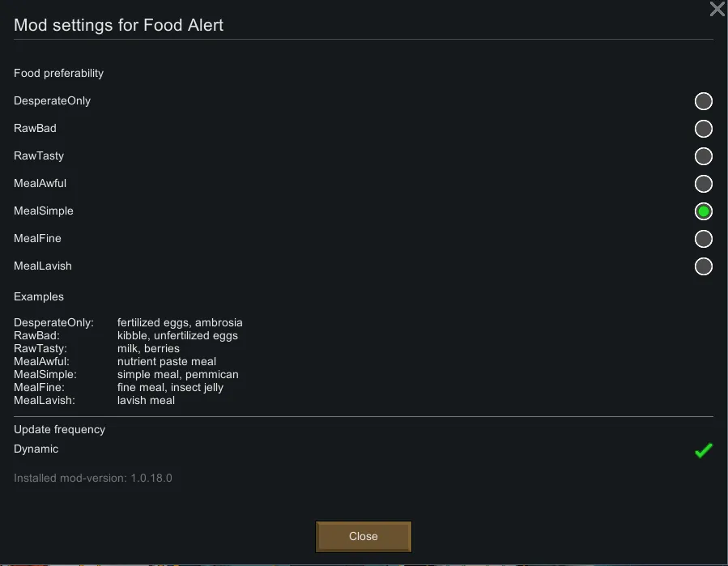Click the MealLavish option label

43,266
